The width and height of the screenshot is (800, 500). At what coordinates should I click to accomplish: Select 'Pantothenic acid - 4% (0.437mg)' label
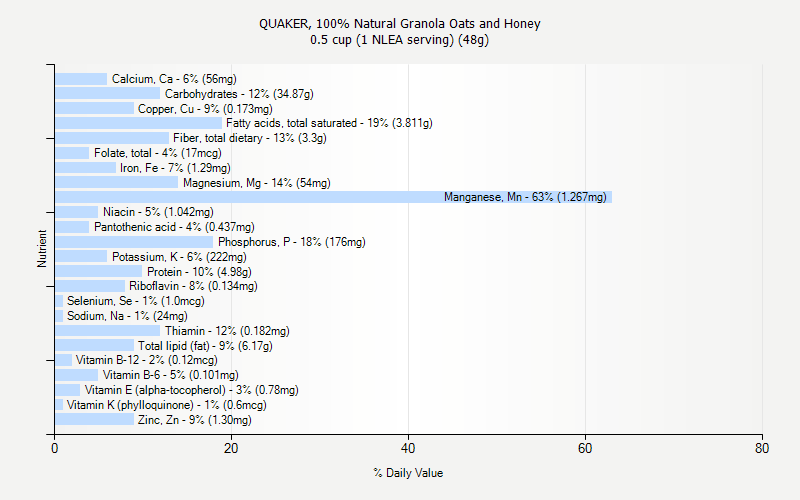tap(174, 227)
